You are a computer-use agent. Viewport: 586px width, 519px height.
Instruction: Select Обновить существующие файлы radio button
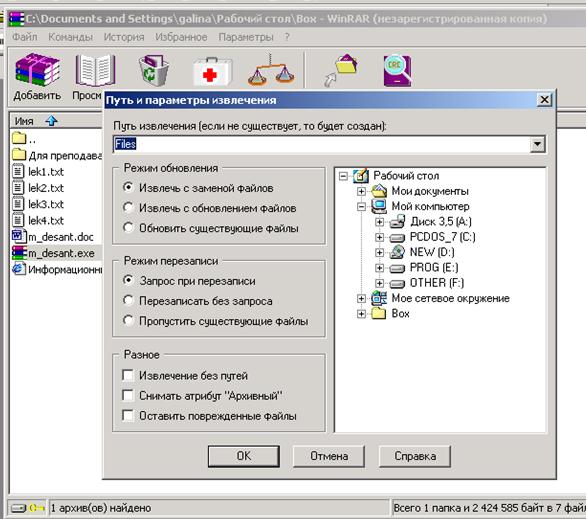[x=128, y=228]
